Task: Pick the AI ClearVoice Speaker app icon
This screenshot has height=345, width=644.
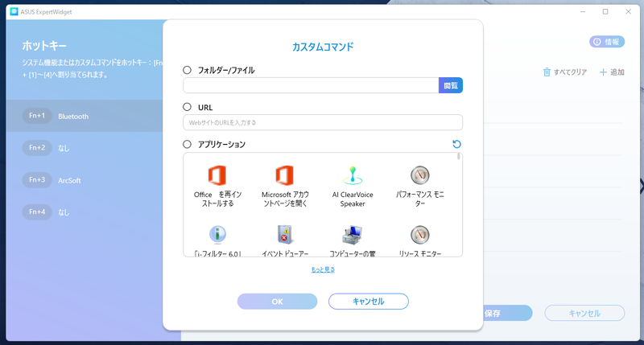Action: pos(353,175)
